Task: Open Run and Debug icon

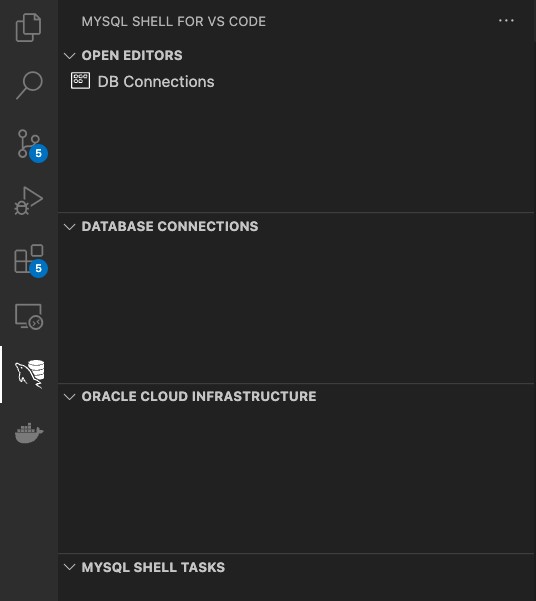Action: pos(29,201)
